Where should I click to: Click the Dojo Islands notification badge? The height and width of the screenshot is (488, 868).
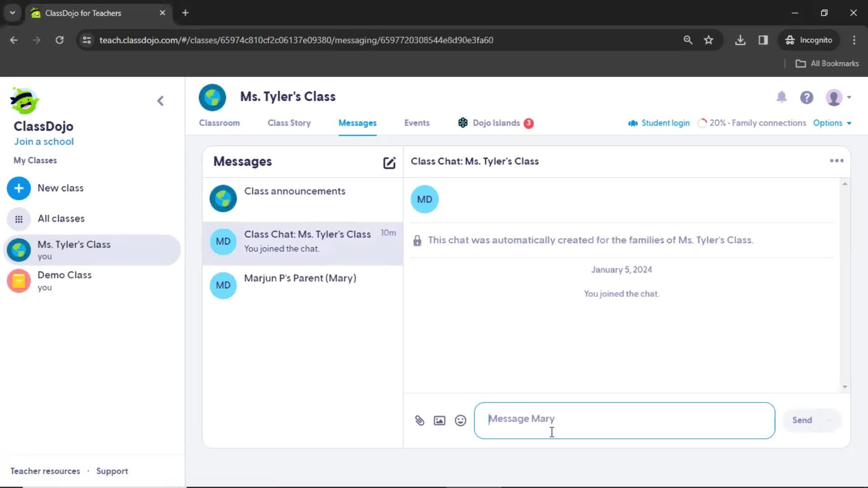(528, 123)
